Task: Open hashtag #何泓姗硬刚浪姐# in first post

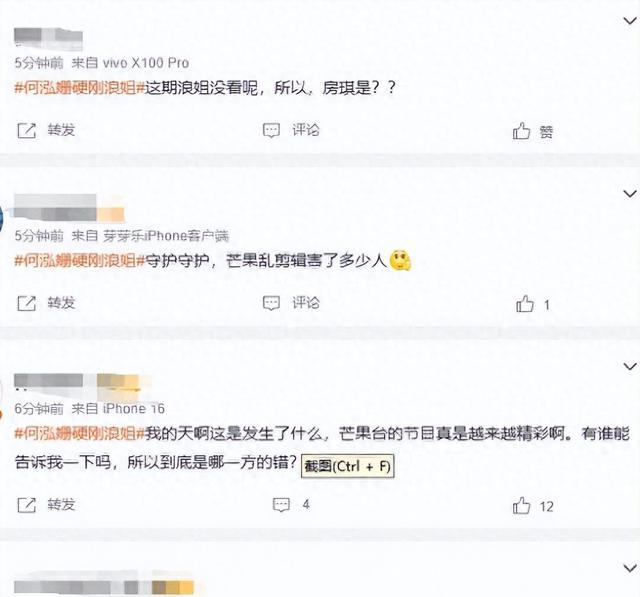Action: pyautogui.click(x=80, y=88)
